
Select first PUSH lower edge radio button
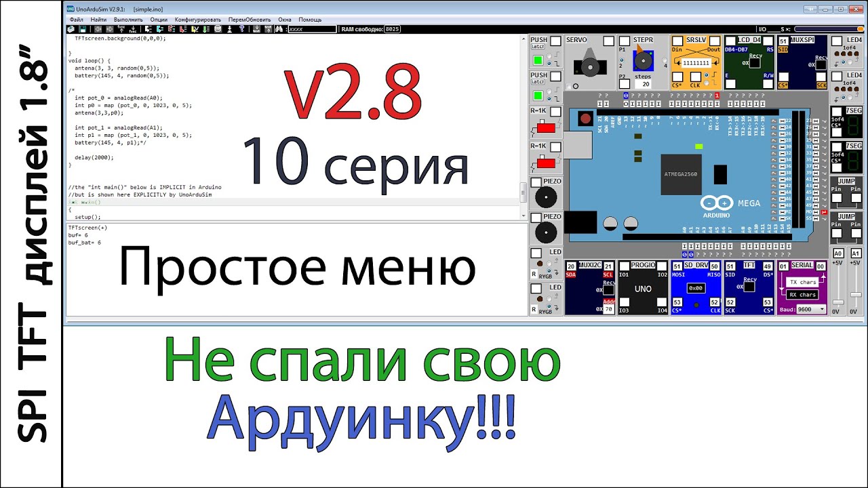point(549,64)
